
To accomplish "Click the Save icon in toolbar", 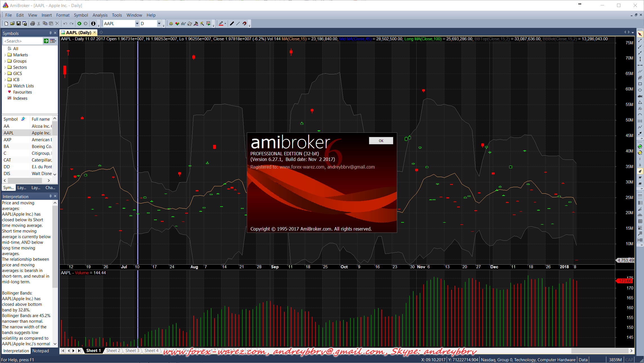I will (19, 24).
